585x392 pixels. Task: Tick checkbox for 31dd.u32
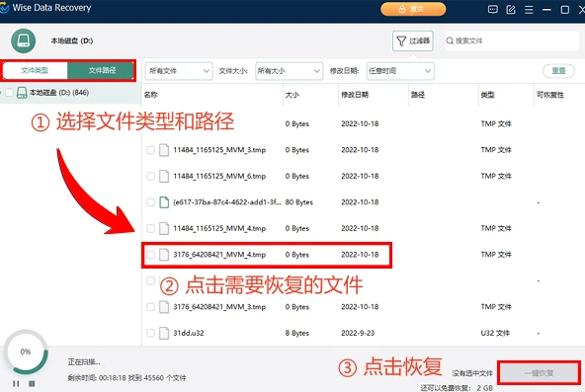pyautogui.click(x=151, y=333)
